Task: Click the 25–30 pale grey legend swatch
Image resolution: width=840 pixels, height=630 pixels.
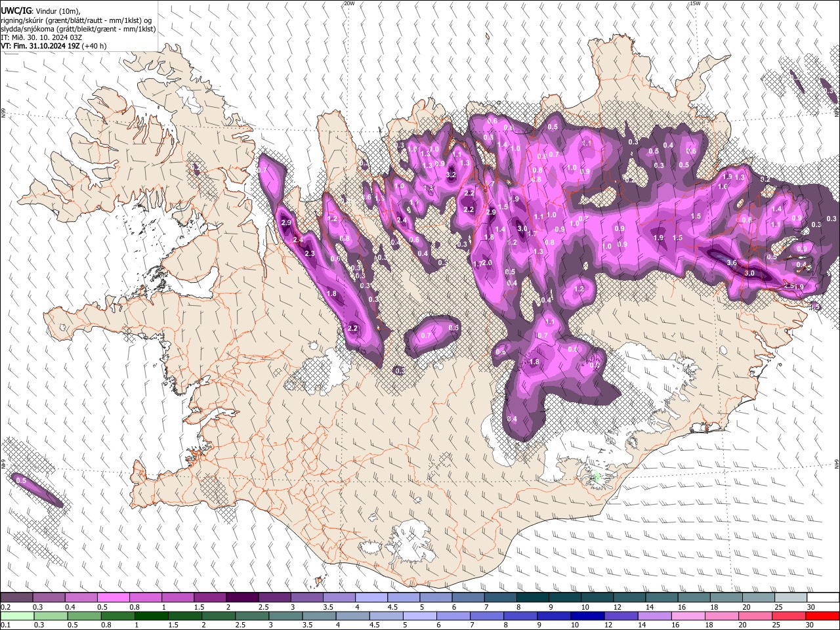Action: (x=791, y=598)
